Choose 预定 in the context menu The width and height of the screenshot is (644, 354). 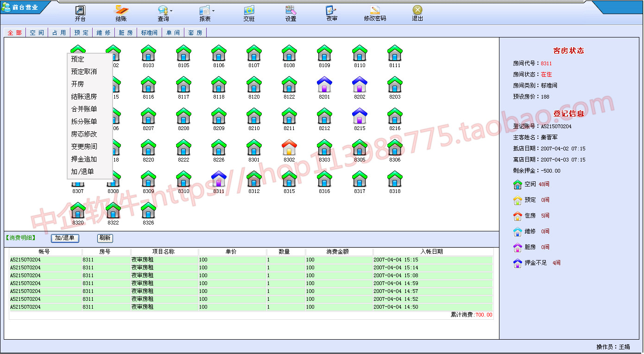click(x=90, y=59)
